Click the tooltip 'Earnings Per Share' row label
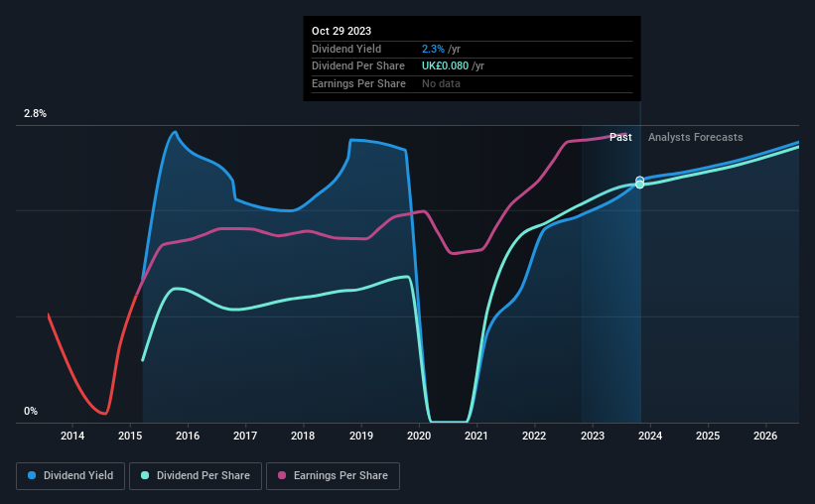Viewport: 815px width, 504px height. point(358,83)
